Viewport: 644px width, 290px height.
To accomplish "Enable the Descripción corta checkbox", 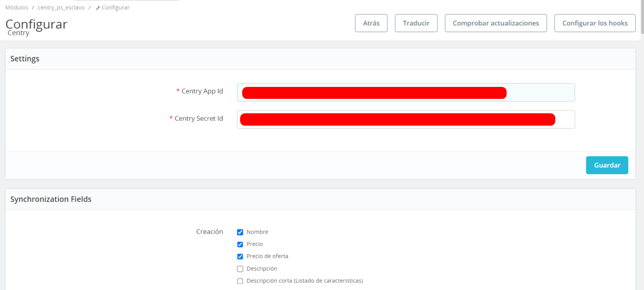I will pos(240,281).
